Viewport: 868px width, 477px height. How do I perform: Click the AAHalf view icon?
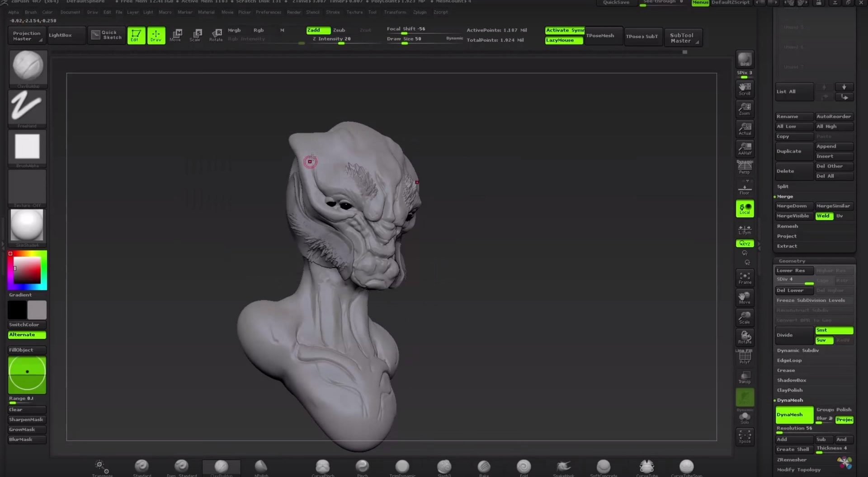coord(745,148)
